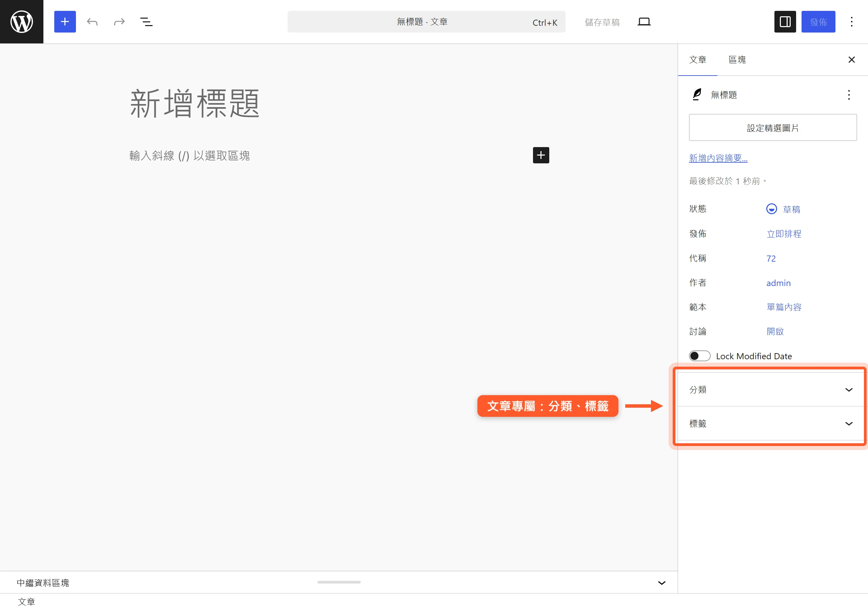The image size is (868, 610).
Task: Undo the last change
Action: click(92, 22)
